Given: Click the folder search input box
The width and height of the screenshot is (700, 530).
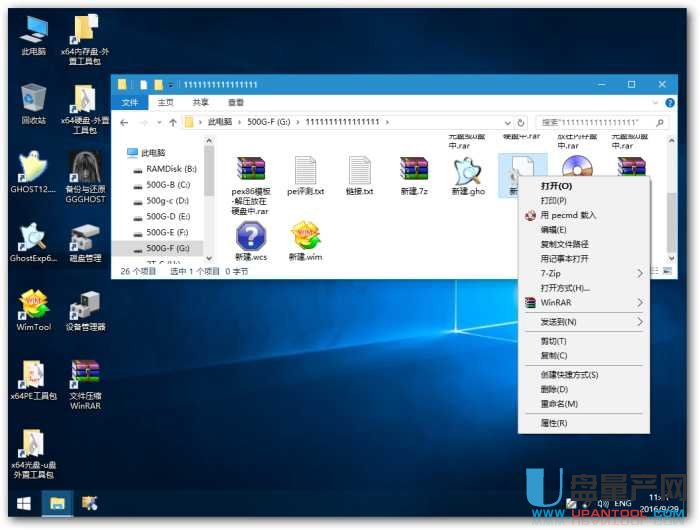Looking at the screenshot, I should pyautogui.click(x=590, y=122).
